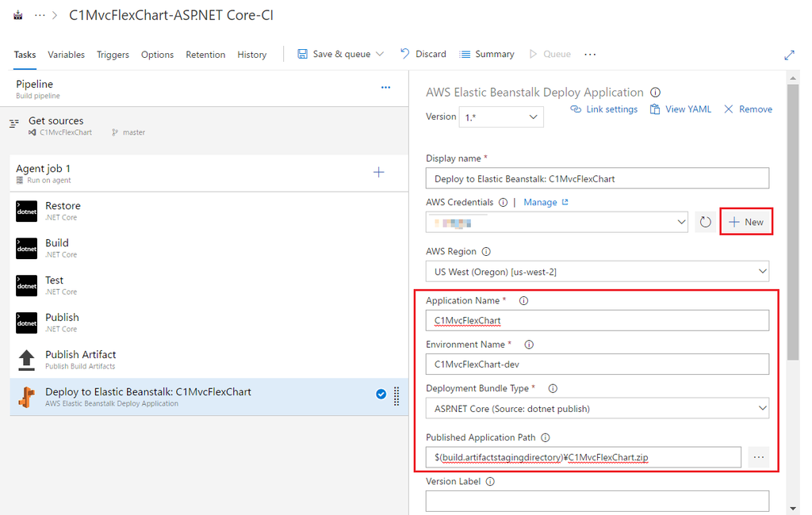Click the Azure DevOps project icon in breadcrumb
The height and width of the screenshot is (515, 812).
click(x=18, y=15)
